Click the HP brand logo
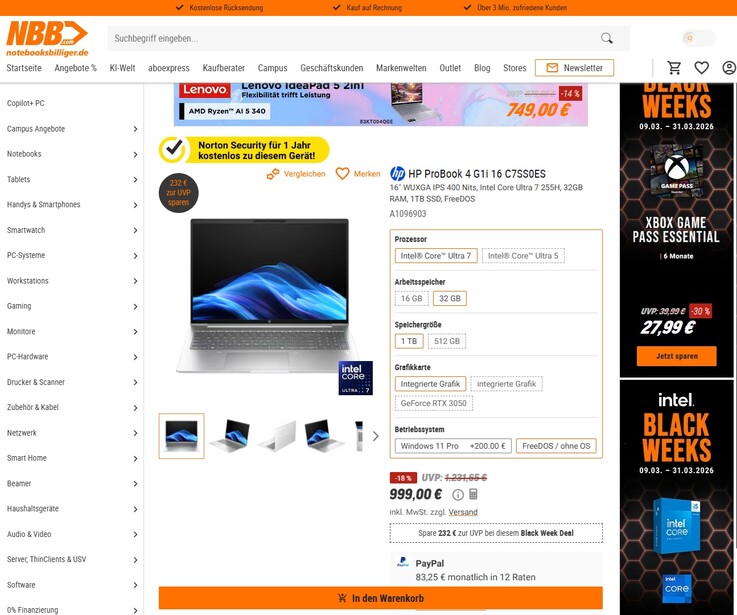 pos(398,173)
